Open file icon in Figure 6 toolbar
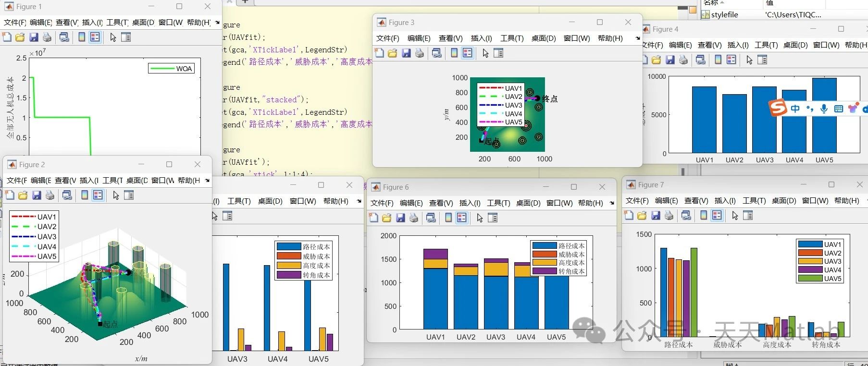868x366 pixels. click(386, 218)
